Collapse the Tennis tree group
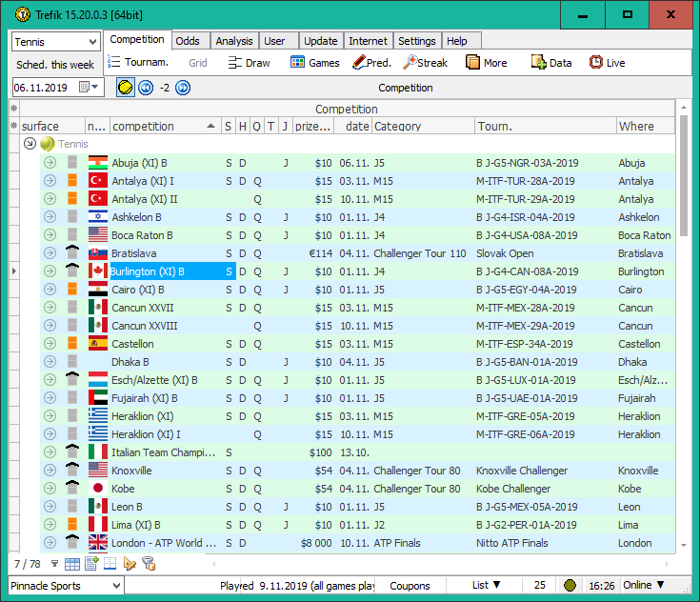This screenshot has width=700, height=602. point(30,144)
